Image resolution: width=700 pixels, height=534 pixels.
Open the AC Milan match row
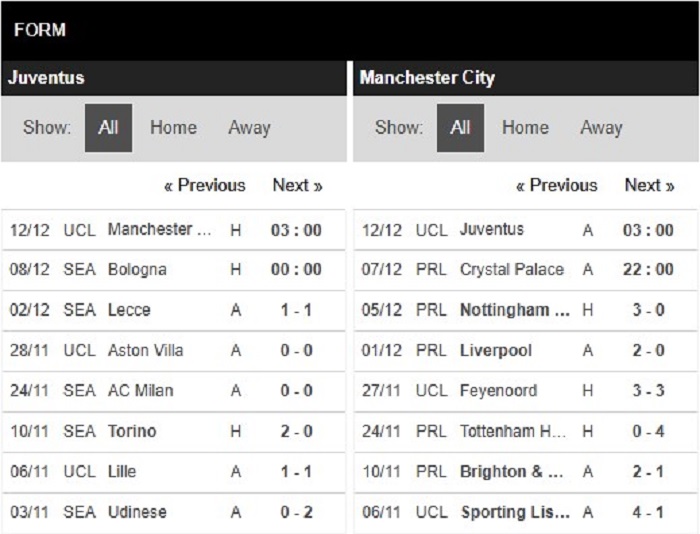[x=173, y=391]
